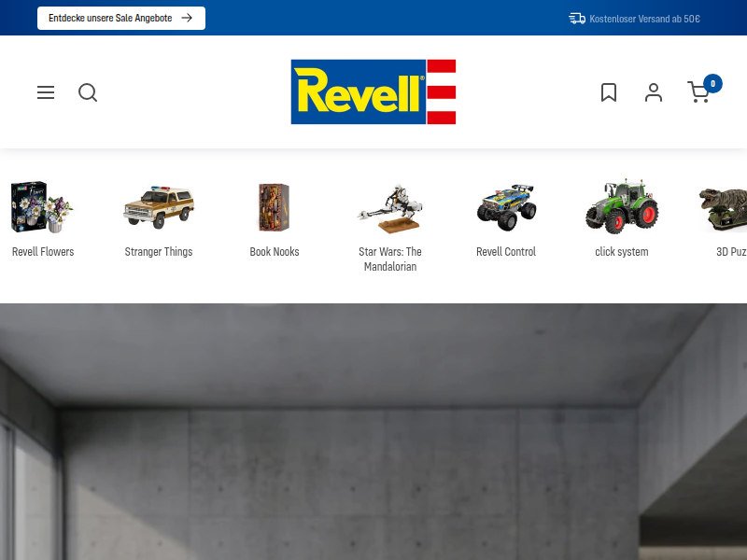Click the Revell logo to go home
The height and width of the screenshot is (560, 747).
(373, 91)
